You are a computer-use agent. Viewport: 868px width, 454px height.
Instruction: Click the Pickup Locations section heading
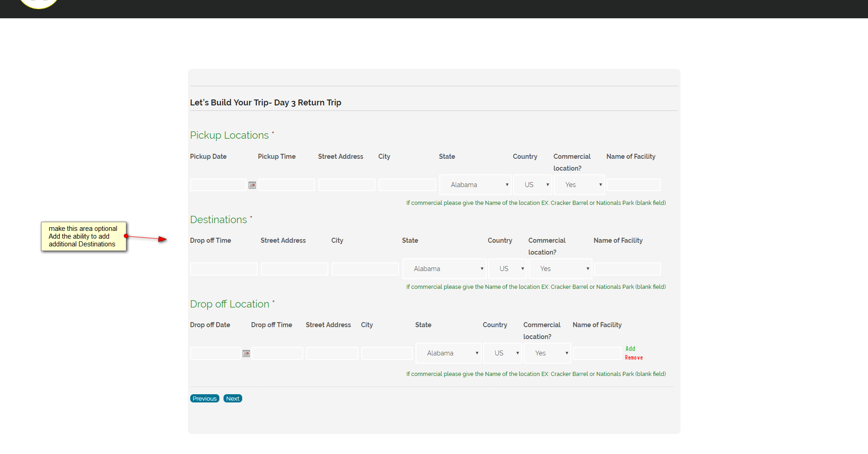[x=229, y=136]
